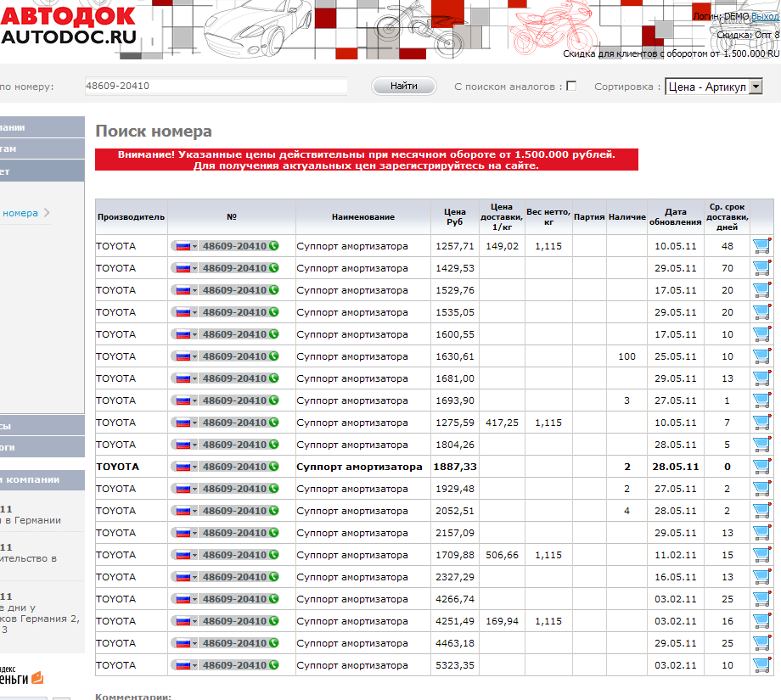The width and height of the screenshot is (781, 700).
Task: Click the 'Найти' search button
Action: tap(403, 86)
